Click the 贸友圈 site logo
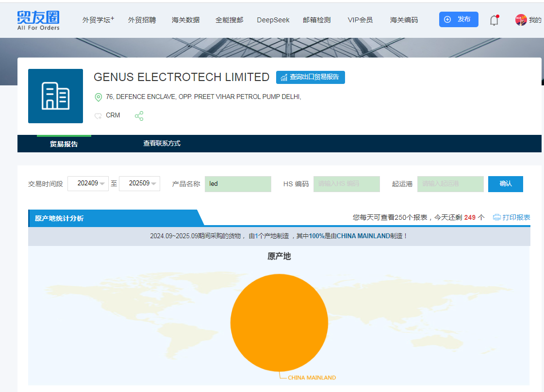544x392 pixels. coord(38,20)
